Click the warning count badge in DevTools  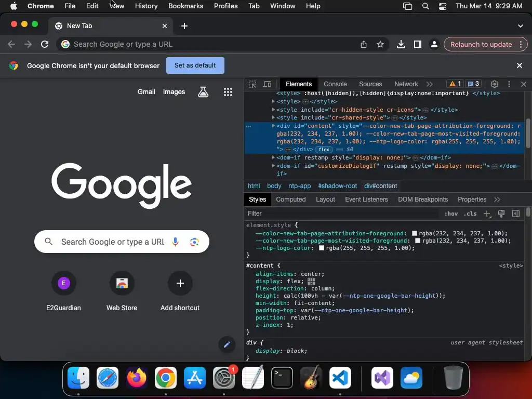point(455,84)
